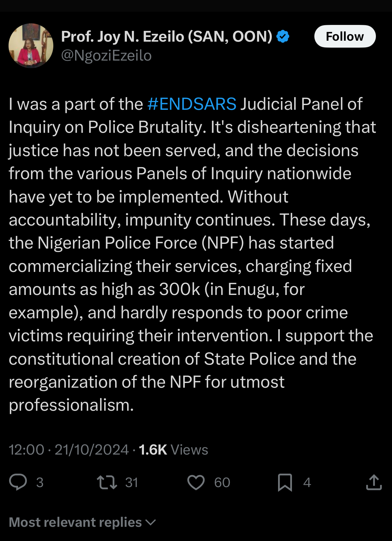Repost the tweet using the retweet icon

107,482
